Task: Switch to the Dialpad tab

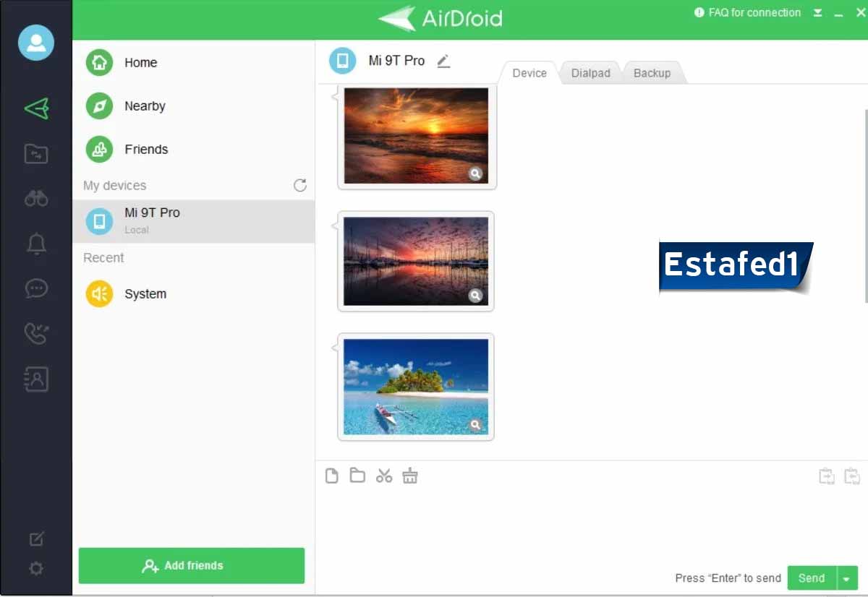Action: click(590, 73)
